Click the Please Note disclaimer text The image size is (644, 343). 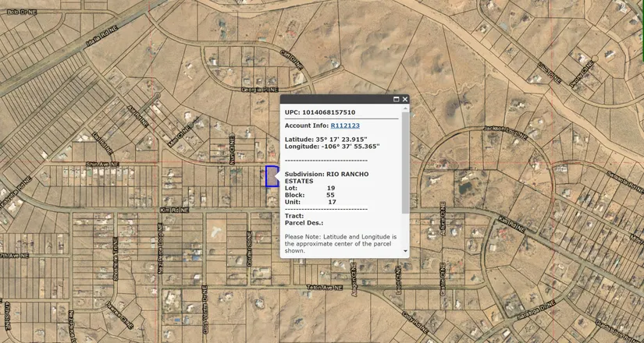click(341, 243)
